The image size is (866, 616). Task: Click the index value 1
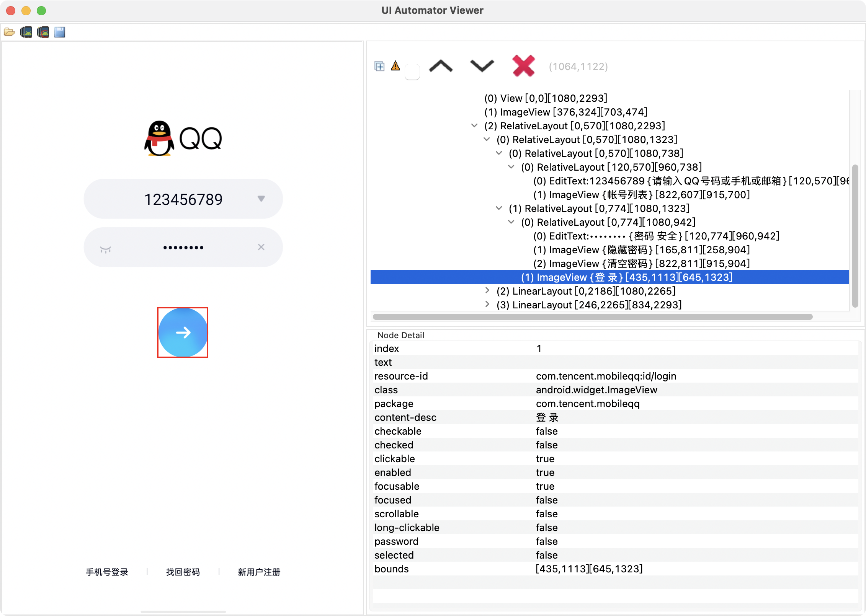[539, 349]
